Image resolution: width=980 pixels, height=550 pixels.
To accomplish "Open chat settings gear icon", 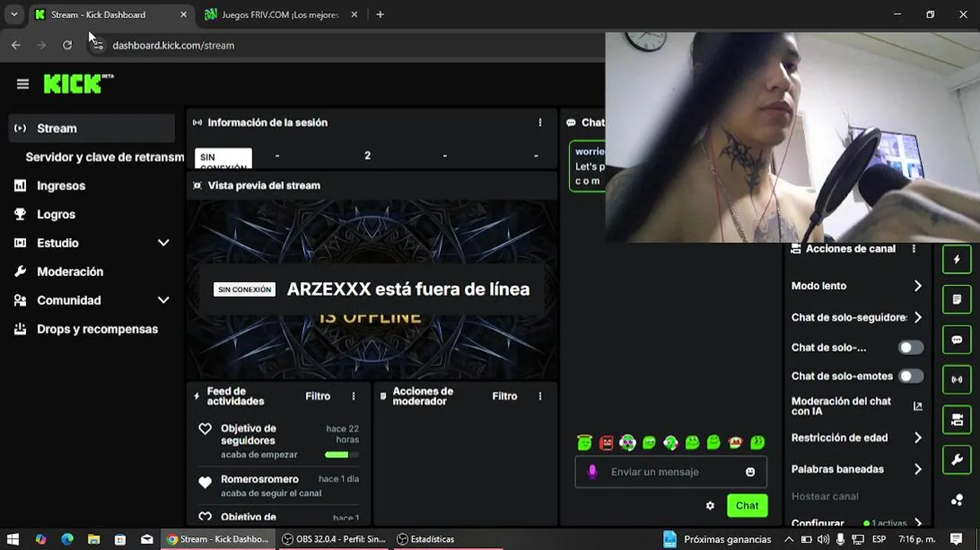I will (710, 506).
